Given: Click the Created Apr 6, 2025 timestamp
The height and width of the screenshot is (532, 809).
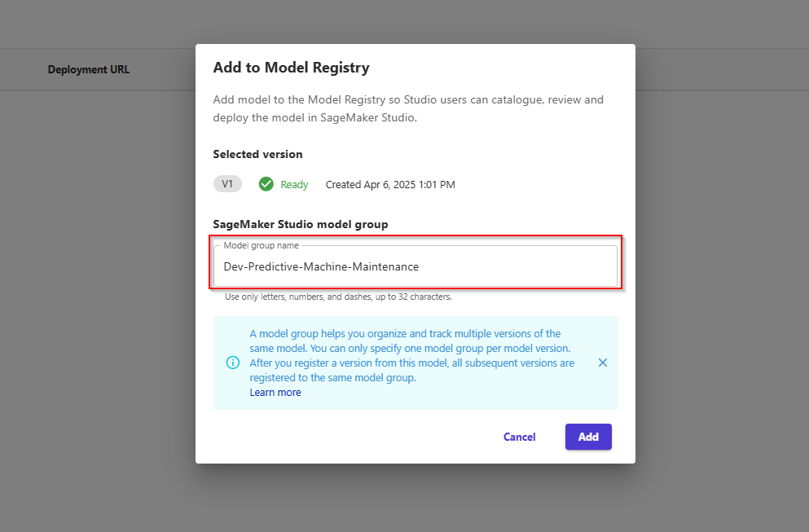Looking at the screenshot, I should tap(390, 185).
